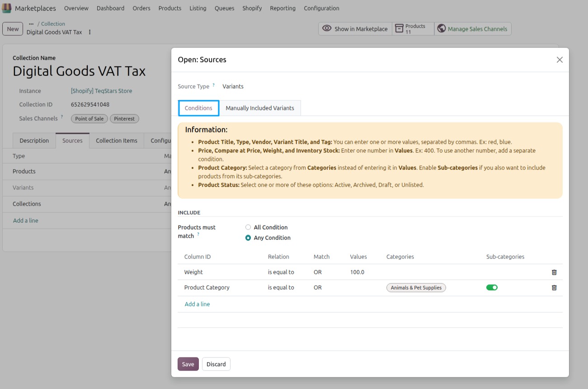Image resolution: width=588 pixels, height=389 pixels.
Task: Click the Pinterest sales channel tag
Action: [x=124, y=119]
